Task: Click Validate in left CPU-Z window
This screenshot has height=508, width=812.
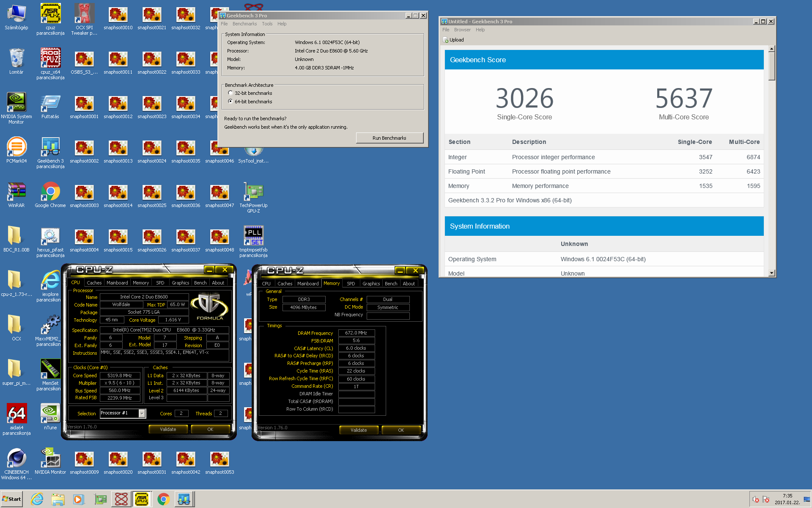Action: [x=168, y=429]
